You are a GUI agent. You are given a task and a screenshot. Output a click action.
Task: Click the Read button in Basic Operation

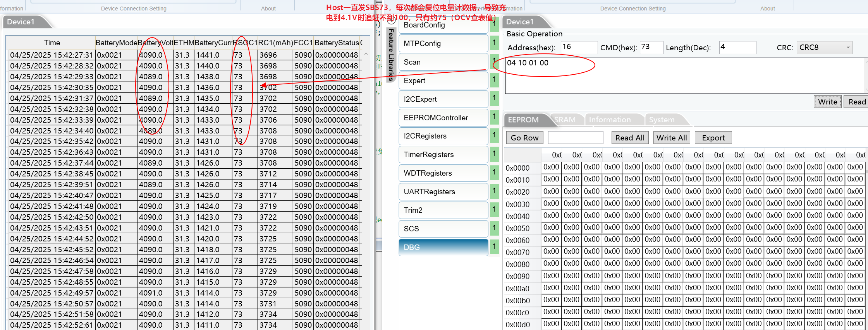[856, 102]
